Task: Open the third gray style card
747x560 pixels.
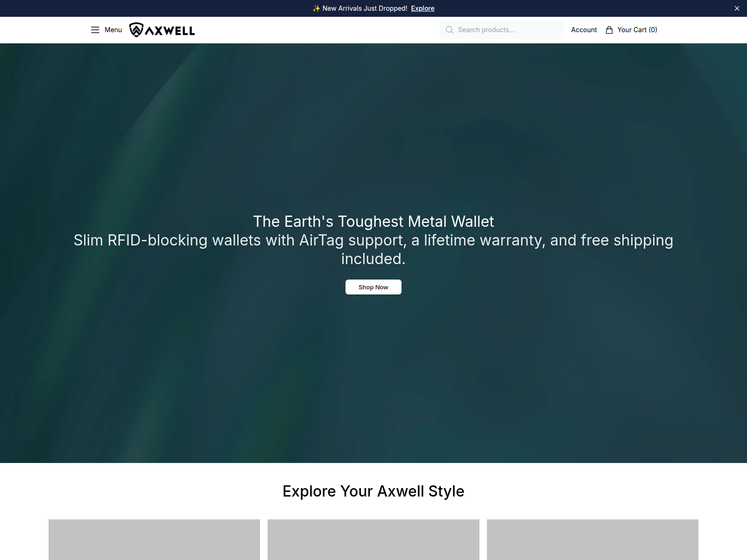Action: pos(592,539)
